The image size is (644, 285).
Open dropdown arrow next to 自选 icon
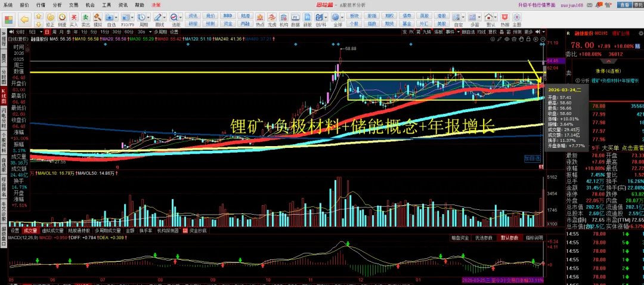coord(116,17)
